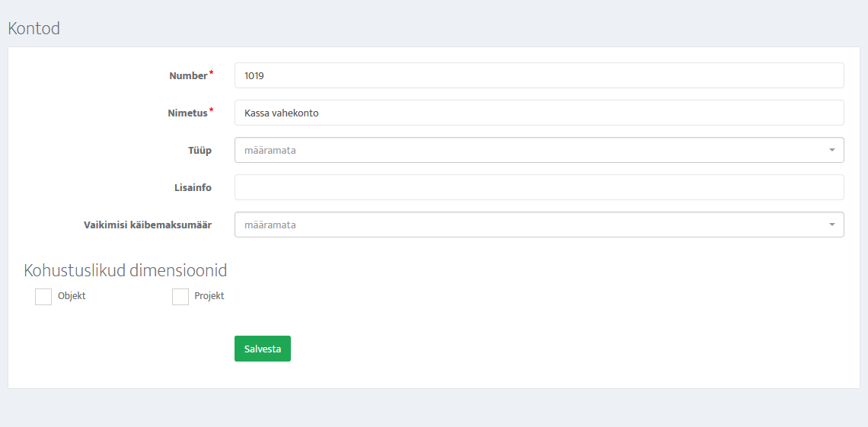868x427 pixels.
Task: Click into the Nimetus field Kassa vahekonto
Action: point(539,113)
